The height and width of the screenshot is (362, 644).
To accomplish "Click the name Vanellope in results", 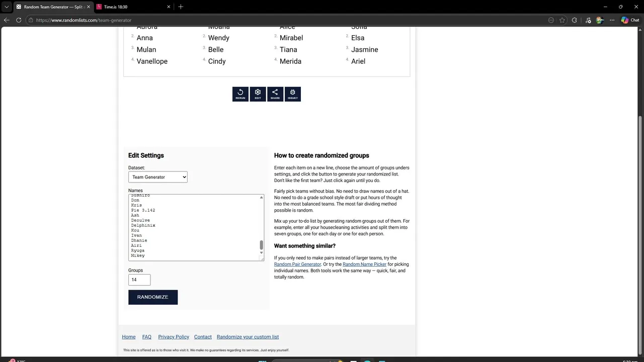I will click(152, 61).
